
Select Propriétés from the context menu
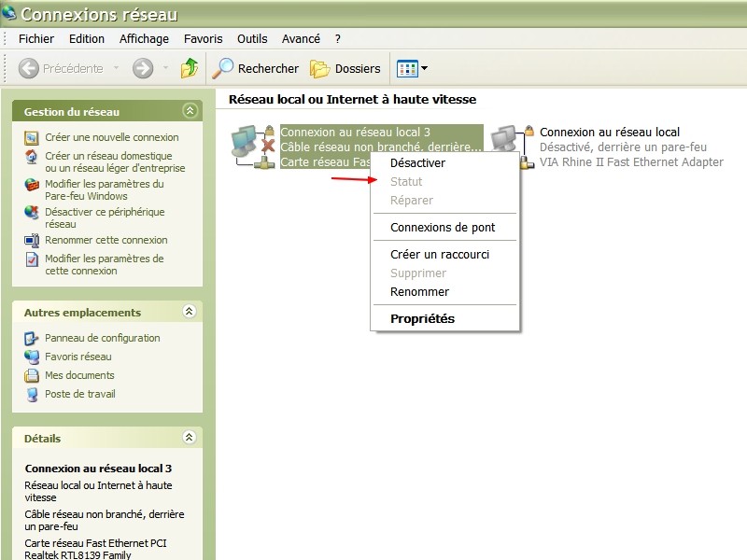click(x=422, y=319)
